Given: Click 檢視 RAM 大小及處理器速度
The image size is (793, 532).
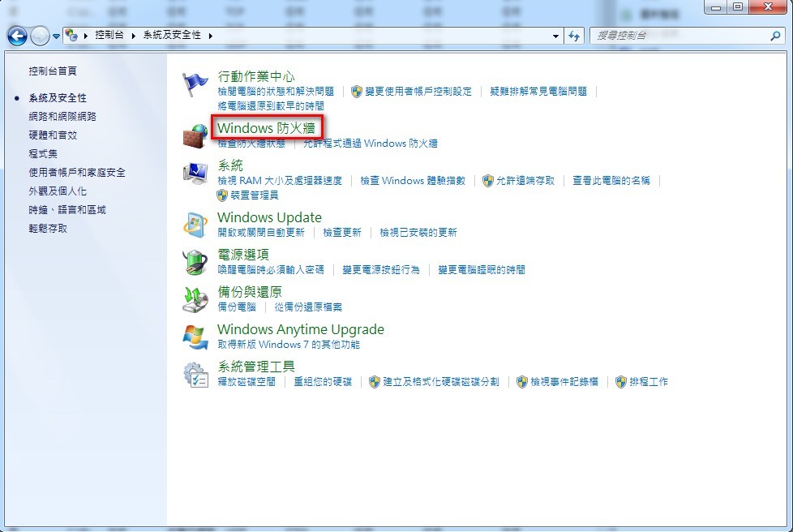Looking at the screenshot, I should pos(280,181).
